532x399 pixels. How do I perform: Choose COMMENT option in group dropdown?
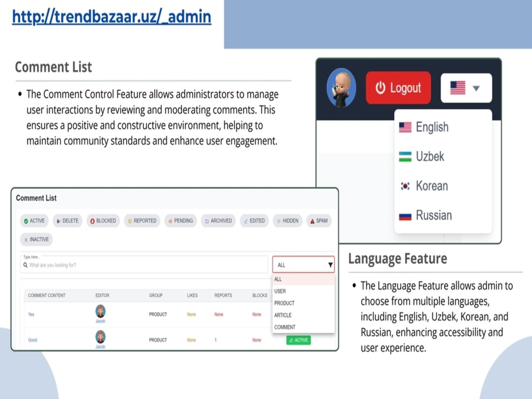pyautogui.click(x=303, y=327)
